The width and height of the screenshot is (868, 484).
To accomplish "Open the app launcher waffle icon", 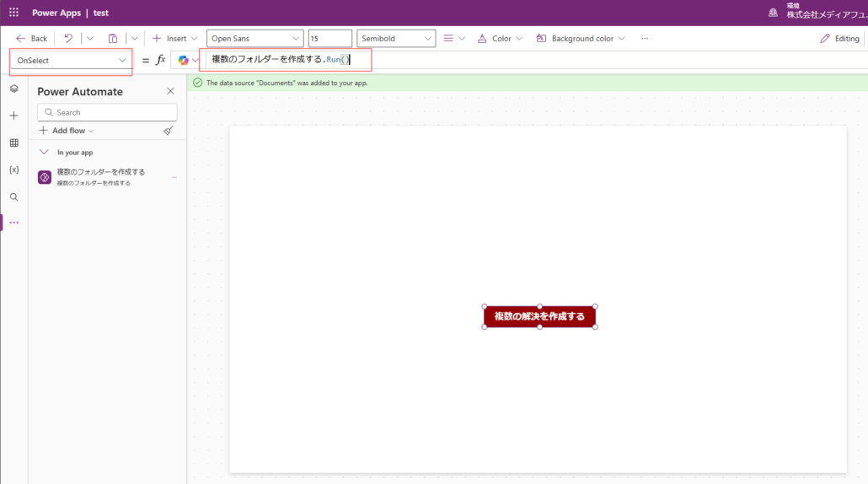I will pyautogui.click(x=13, y=13).
